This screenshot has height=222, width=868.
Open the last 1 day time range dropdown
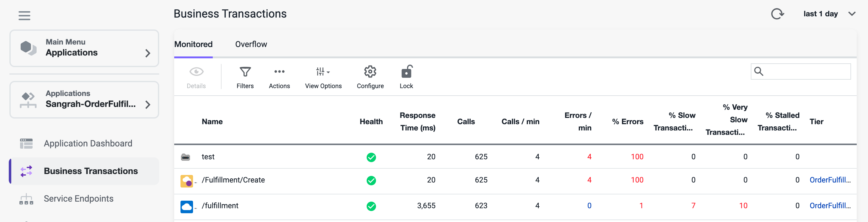829,14
